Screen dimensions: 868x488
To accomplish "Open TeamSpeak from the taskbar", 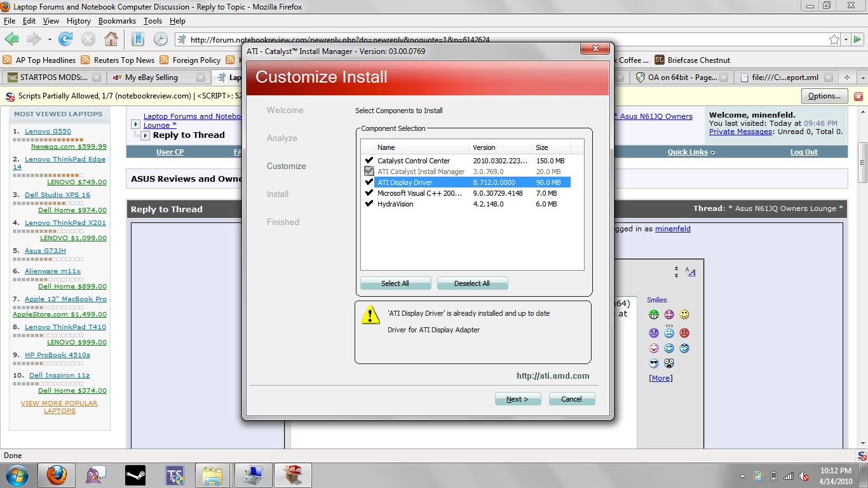I will point(175,475).
